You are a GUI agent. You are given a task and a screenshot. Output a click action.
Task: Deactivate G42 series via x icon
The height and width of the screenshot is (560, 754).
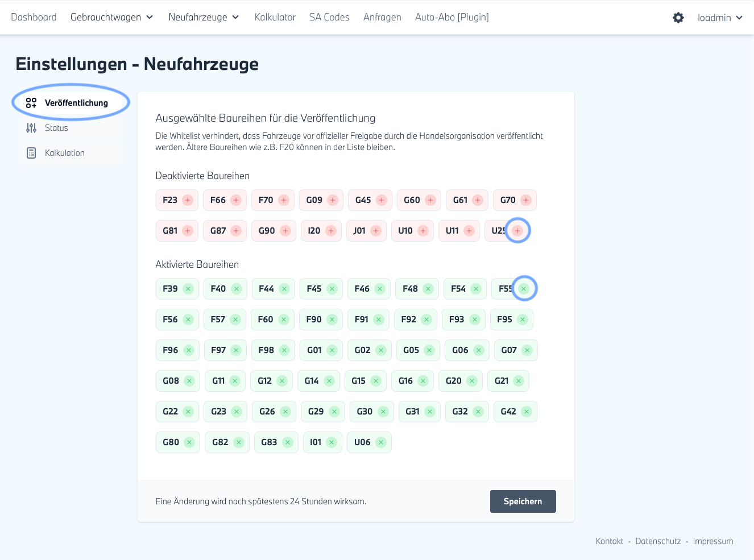[x=527, y=412]
